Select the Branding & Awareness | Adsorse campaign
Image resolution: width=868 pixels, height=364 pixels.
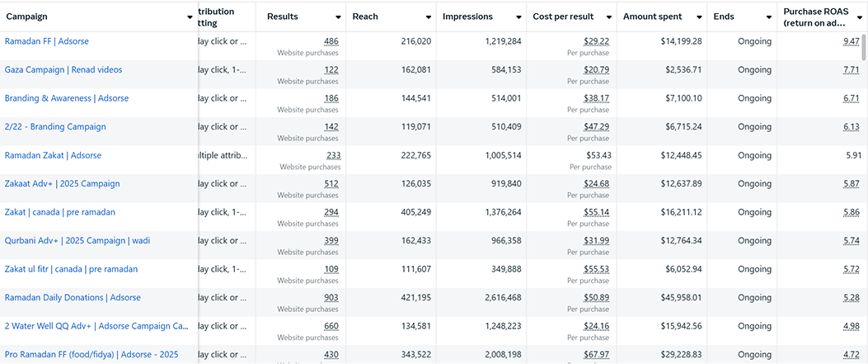click(x=67, y=98)
